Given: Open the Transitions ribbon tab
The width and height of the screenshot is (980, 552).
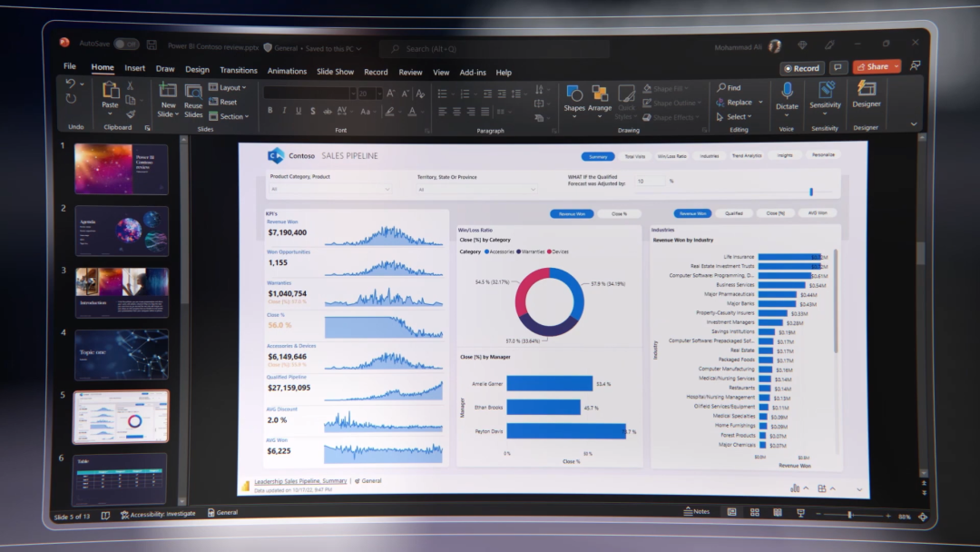Looking at the screenshot, I should pyautogui.click(x=238, y=70).
